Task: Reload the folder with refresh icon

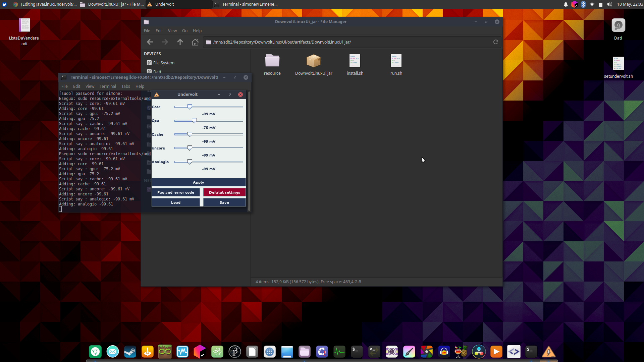Action: (495, 42)
